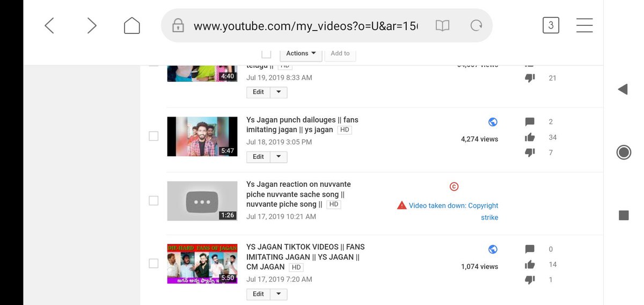The image size is (644, 305).
Task: Click thumbs-up icon showing 14 likes
Action: pos(530,264)
